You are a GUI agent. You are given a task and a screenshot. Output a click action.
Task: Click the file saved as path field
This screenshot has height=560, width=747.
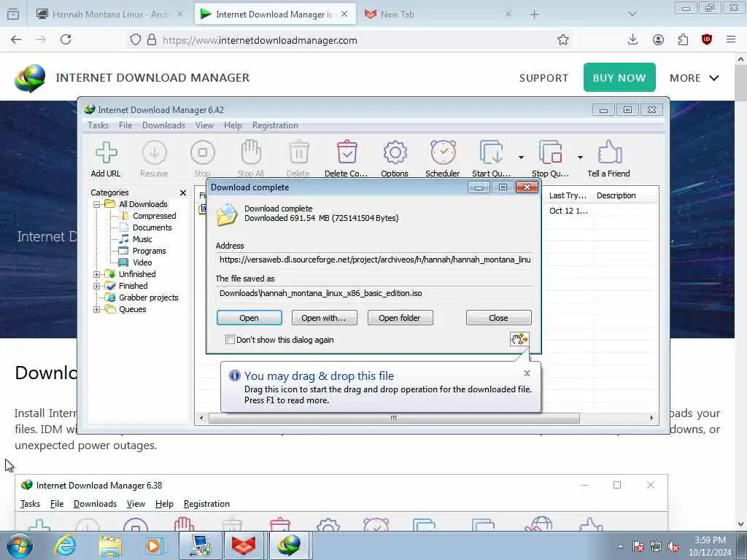coord(374,293)
